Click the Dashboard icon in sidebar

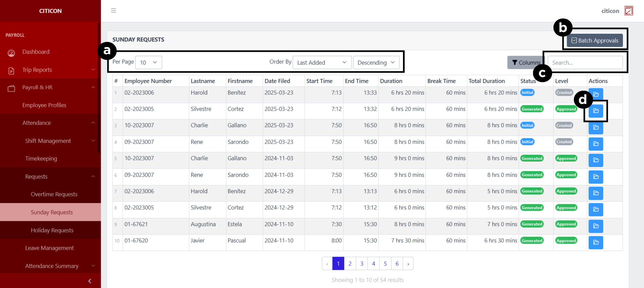click(x=11, y=53)
